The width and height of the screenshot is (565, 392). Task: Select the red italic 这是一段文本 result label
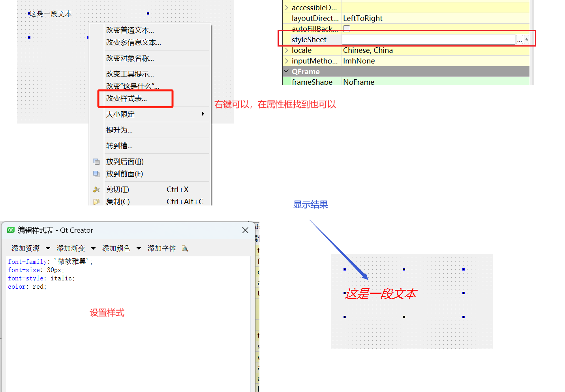coord(381,294)
